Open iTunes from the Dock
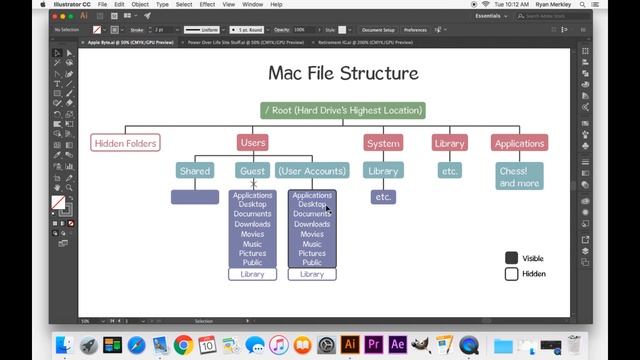The width and height of the screenshot is (640, 360). point(279,345)
